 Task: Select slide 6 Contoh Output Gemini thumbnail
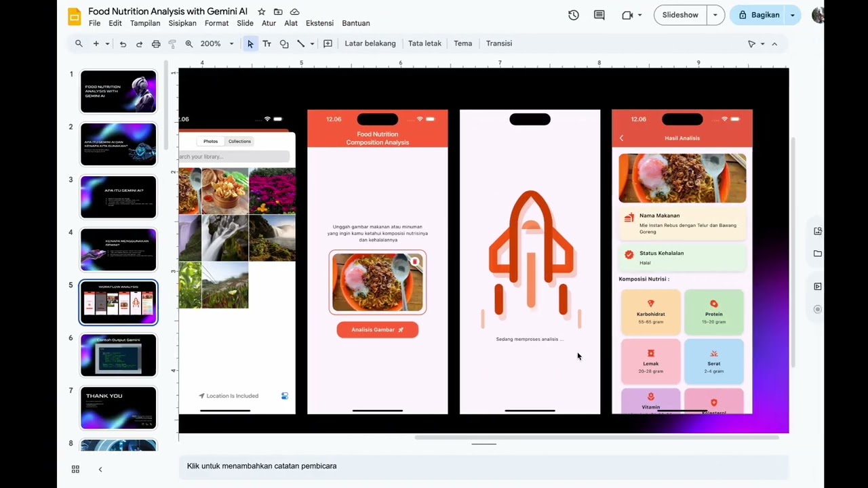tap(119, 355)
